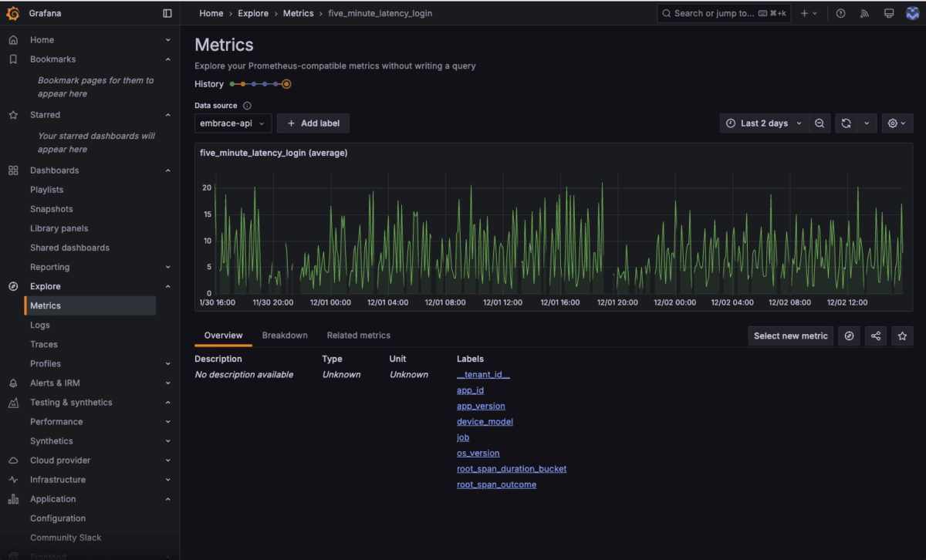The height and width of the screenshot is (560, 926).
Task: Click the Bookmarks icon in sidebar
Action: pyautogui.click(x=13, y=59)
